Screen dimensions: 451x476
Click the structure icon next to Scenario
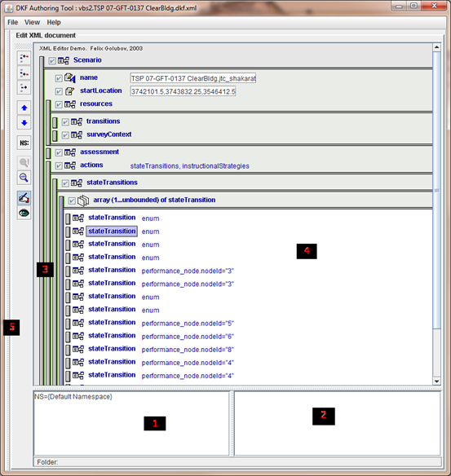[x=64, y=60]
